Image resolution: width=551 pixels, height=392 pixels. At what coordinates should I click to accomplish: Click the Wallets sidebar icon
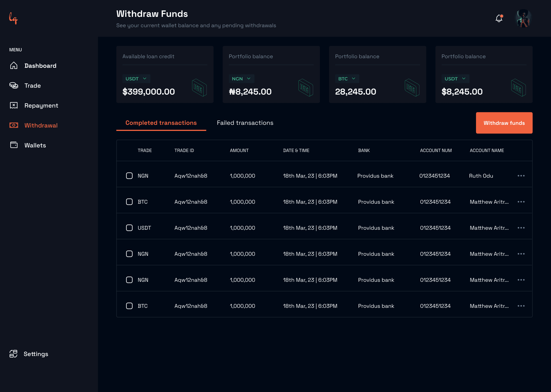[x=14, y=145]
